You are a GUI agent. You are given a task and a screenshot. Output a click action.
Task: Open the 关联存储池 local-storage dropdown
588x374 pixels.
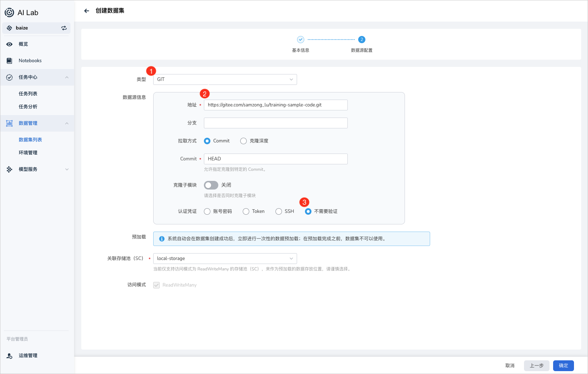pyautogui.click(x=225, y=259)
